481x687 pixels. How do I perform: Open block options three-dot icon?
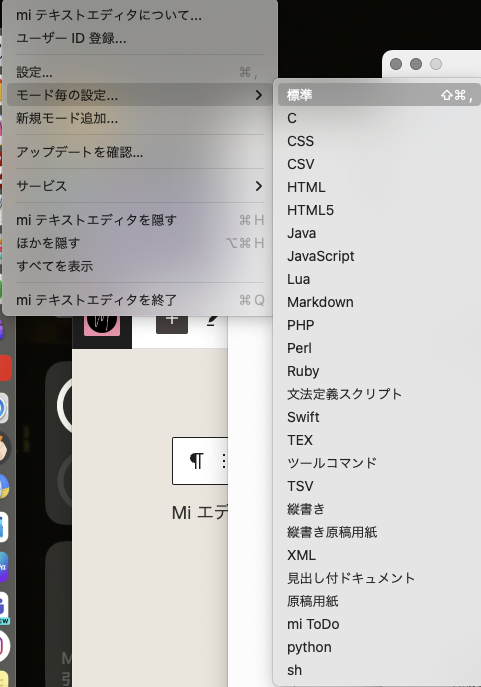[x=223, y=461]
